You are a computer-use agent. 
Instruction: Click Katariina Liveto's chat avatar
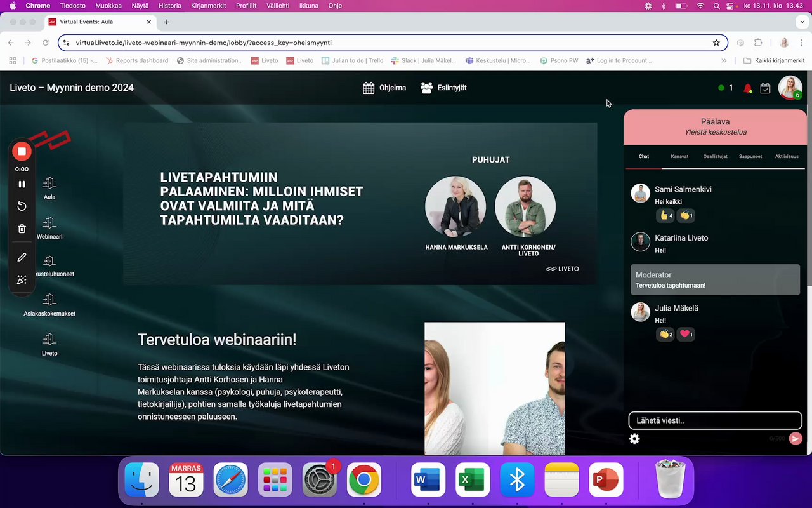click(x=641, y=241)
